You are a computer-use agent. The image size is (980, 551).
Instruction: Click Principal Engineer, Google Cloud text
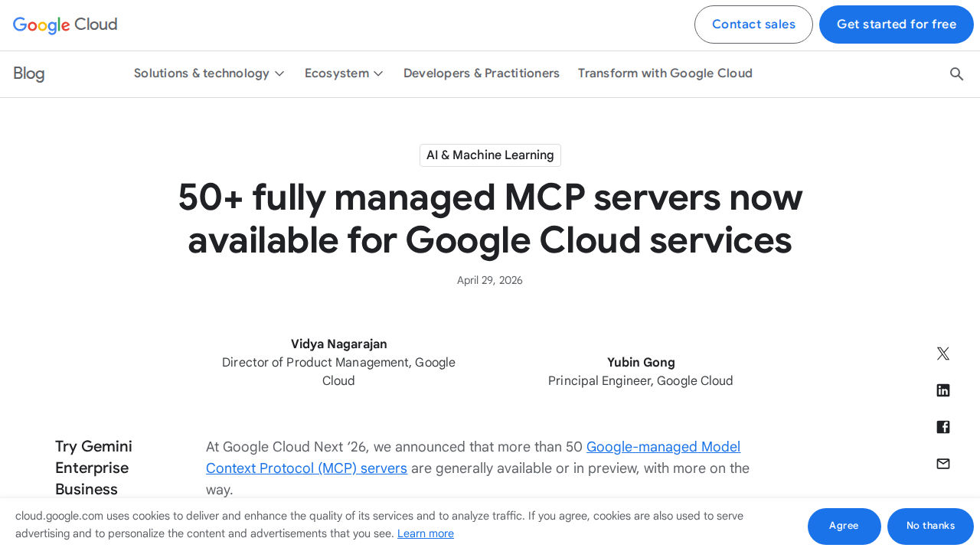[641, 381]
